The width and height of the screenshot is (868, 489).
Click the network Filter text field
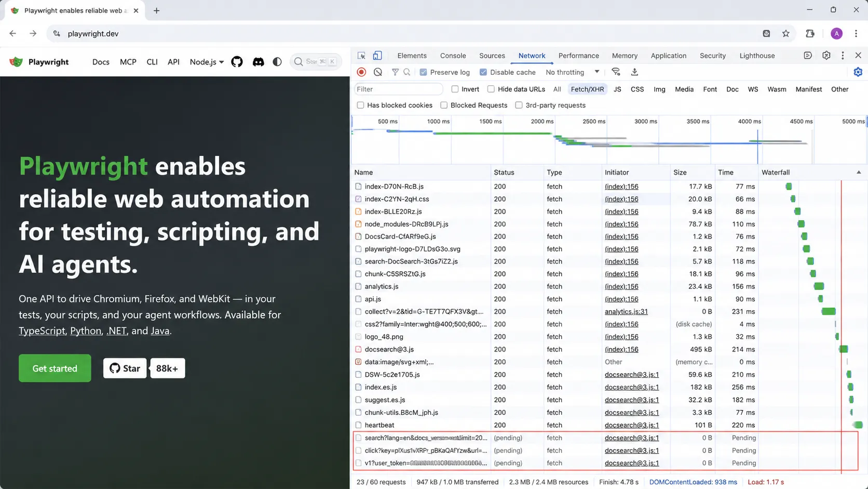tap(398, 89)
